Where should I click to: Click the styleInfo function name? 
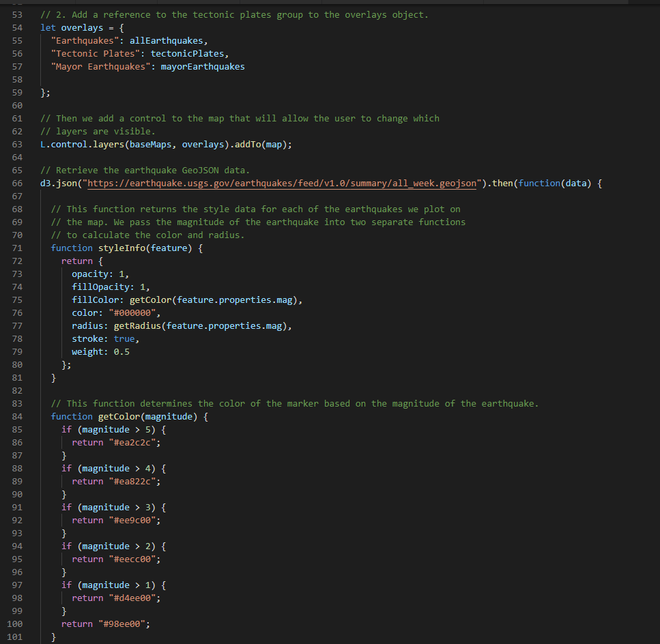[x=121, y=248]
